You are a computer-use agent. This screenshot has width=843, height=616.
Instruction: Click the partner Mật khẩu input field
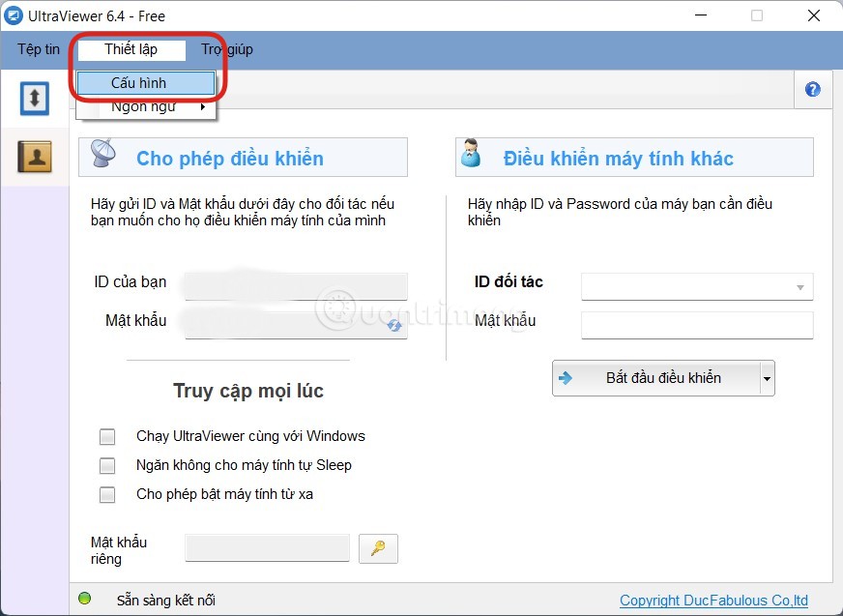(x=697, y=325)
